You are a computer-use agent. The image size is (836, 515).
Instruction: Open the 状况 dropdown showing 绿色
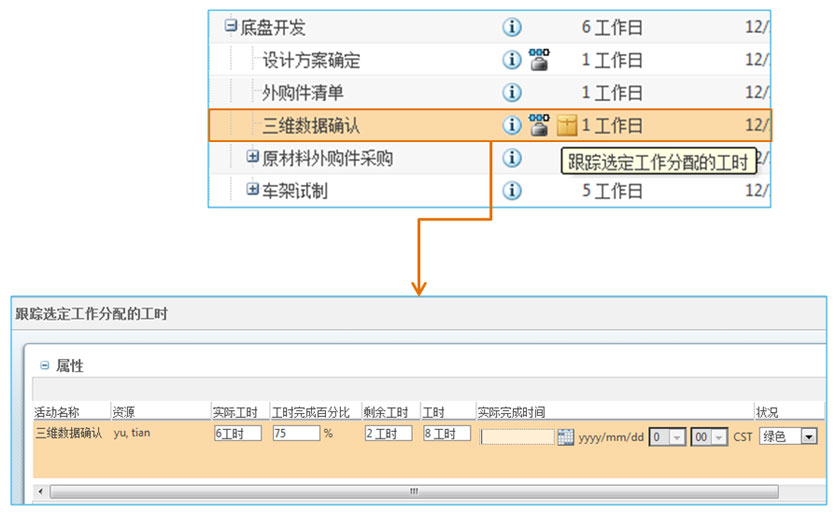coord(788,437)
